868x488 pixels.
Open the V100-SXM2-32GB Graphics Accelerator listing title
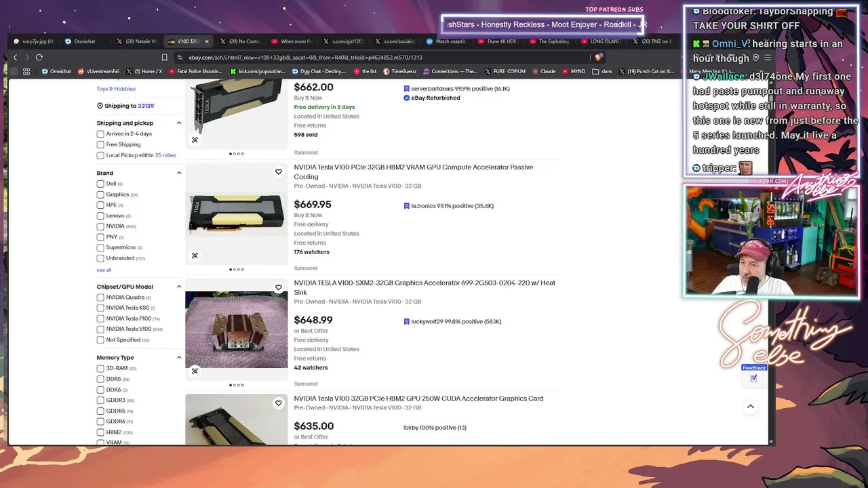pyautogui.click(x=425, y=287)
